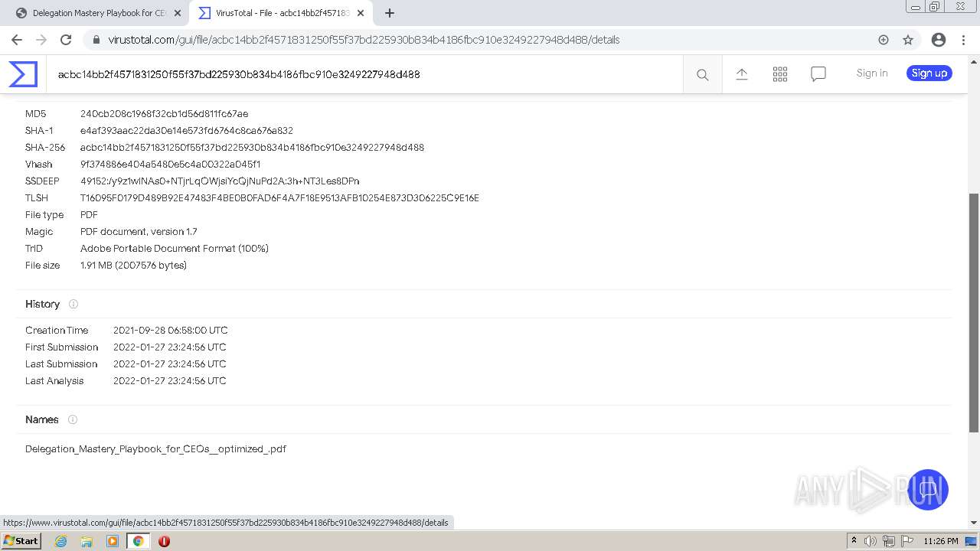The height and width of the screenshot is (551, 980).
Task: Click the search magnifier icon
Action: tap(702, 74)
